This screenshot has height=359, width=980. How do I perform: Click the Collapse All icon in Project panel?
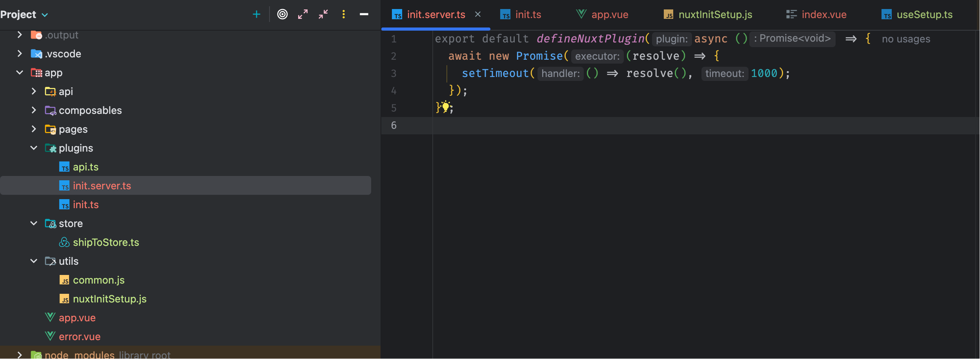(x=323, y=15)
